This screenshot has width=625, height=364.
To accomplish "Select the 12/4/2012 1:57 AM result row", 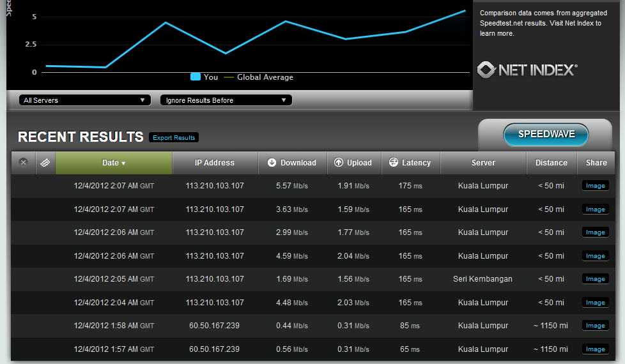I will coord(114,349).
